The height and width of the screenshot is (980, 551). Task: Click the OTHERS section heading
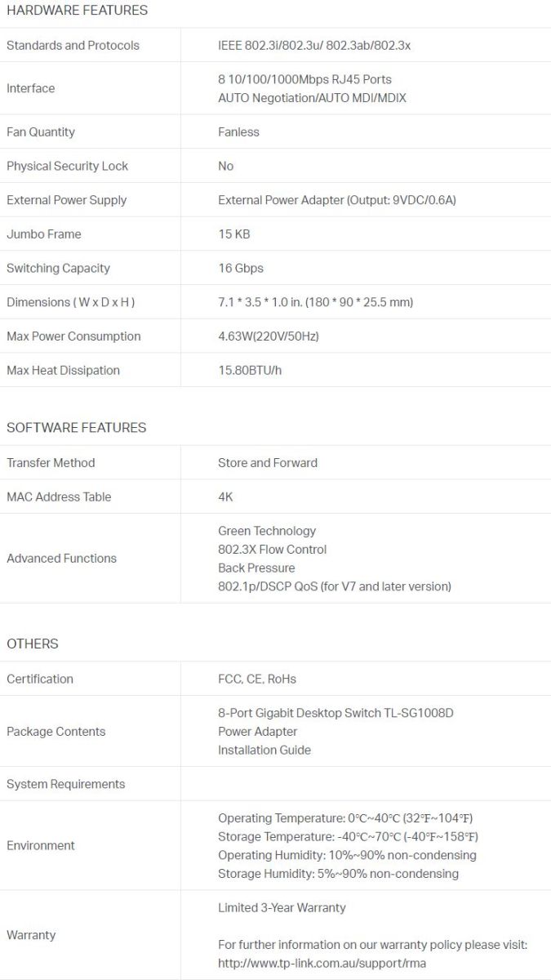(x=33, y=644)
